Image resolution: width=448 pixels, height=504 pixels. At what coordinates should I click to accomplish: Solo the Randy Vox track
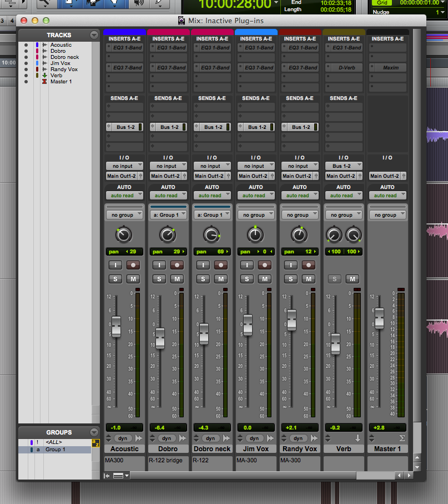(x=290, y=279)
